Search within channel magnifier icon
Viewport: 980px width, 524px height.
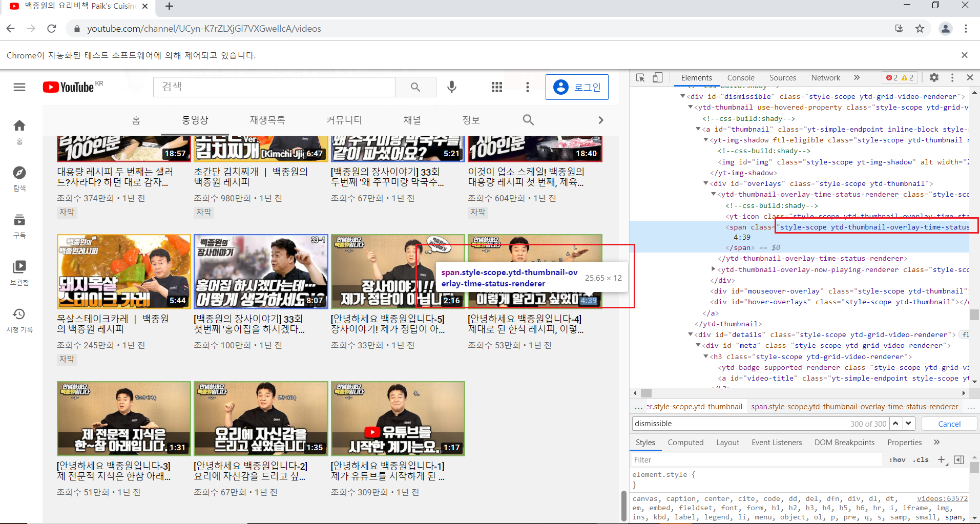(x=528, y=120)
